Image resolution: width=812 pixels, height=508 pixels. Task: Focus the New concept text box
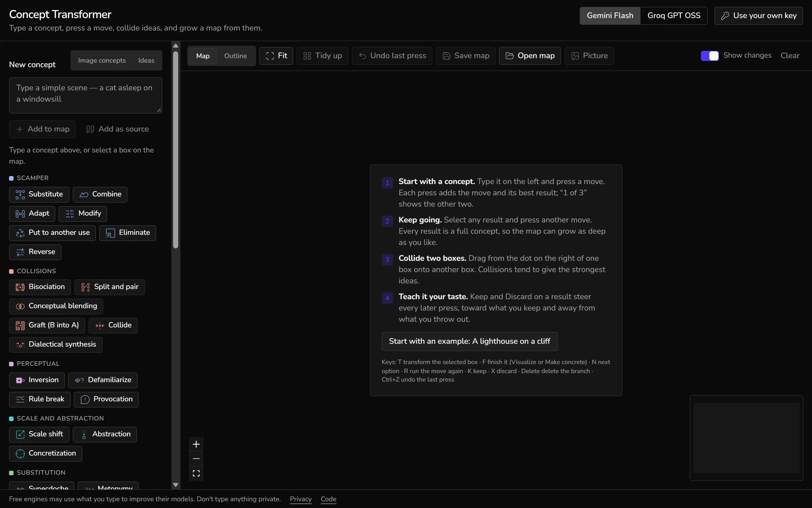coord(85,95)
